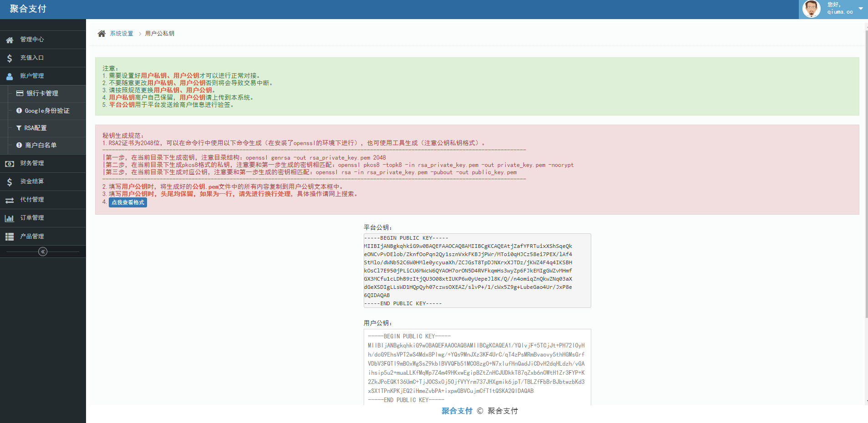Click the exchange arrows icon beside 代付管理
Screen dimensions: 868x423
(x=10, y=200)
